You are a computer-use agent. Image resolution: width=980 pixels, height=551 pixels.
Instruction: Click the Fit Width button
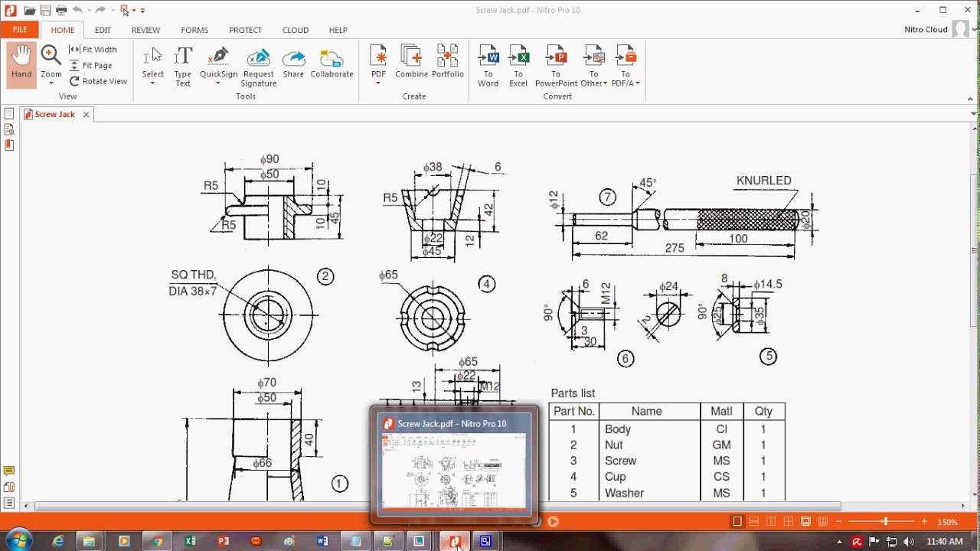pyautogui.click(x=93, y=50)
